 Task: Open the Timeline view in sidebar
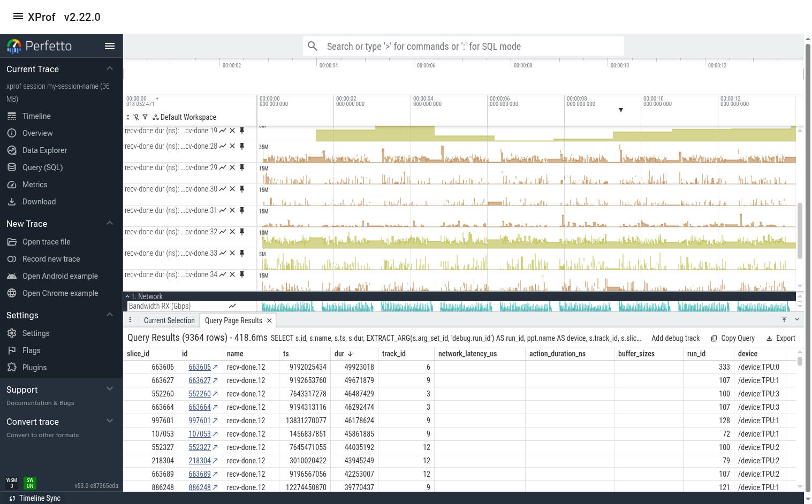click(37, 116)
